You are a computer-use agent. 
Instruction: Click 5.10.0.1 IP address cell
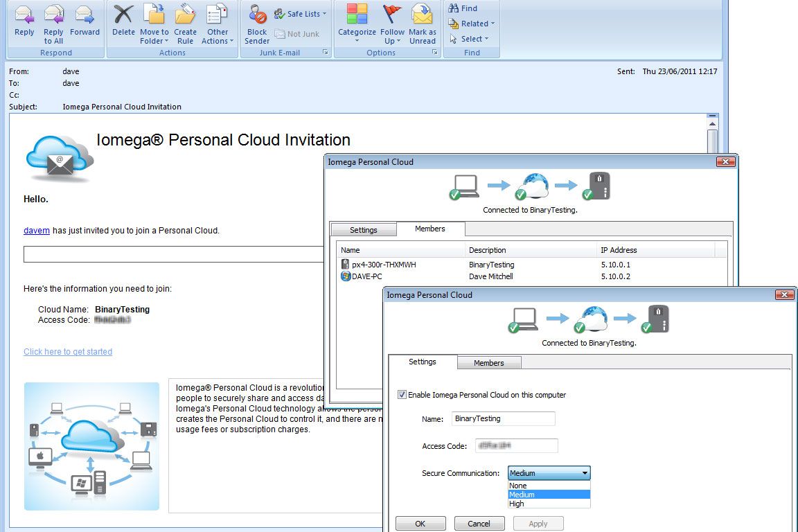615,265
